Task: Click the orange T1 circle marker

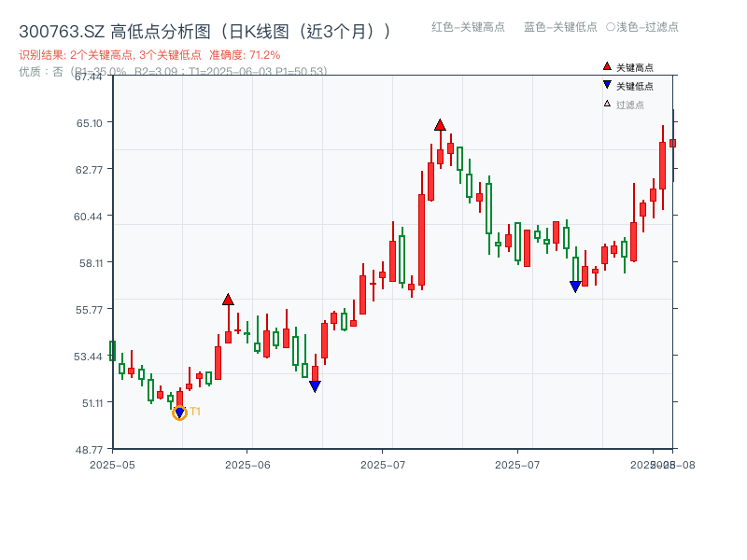Action: (x=179, y=412)
